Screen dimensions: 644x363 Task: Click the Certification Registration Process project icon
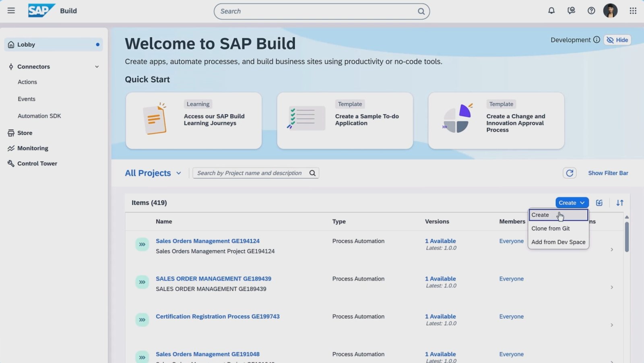(142, 320)
